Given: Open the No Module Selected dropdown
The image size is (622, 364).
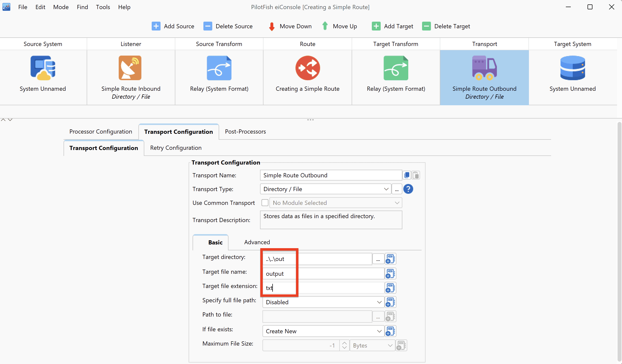Looking at the screenshot, I should tap(336, 203).
